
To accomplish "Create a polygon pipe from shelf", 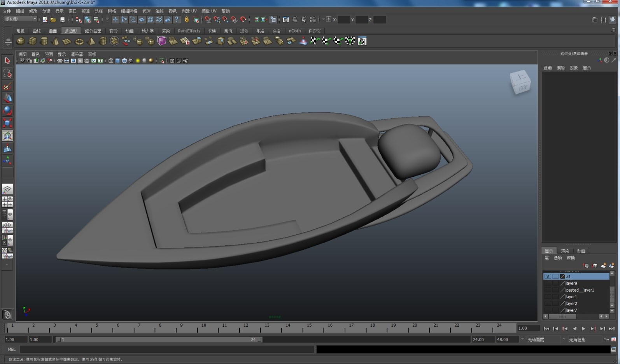I will coord(103,41).
